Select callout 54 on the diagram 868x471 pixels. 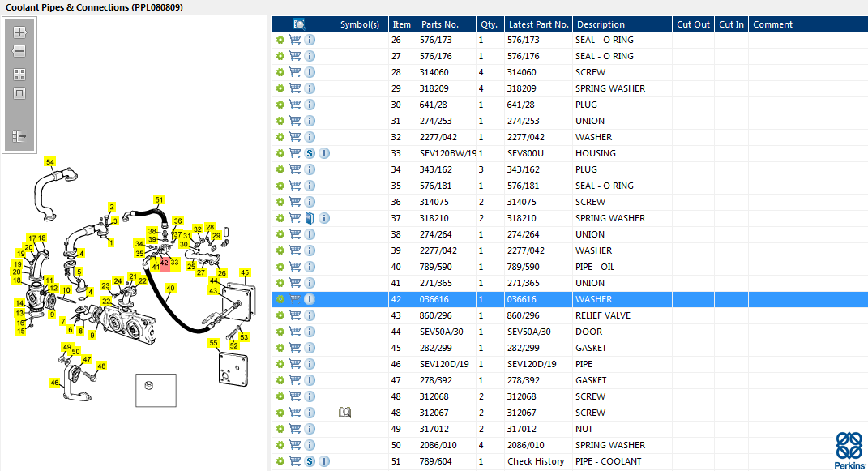click(50, 161)
